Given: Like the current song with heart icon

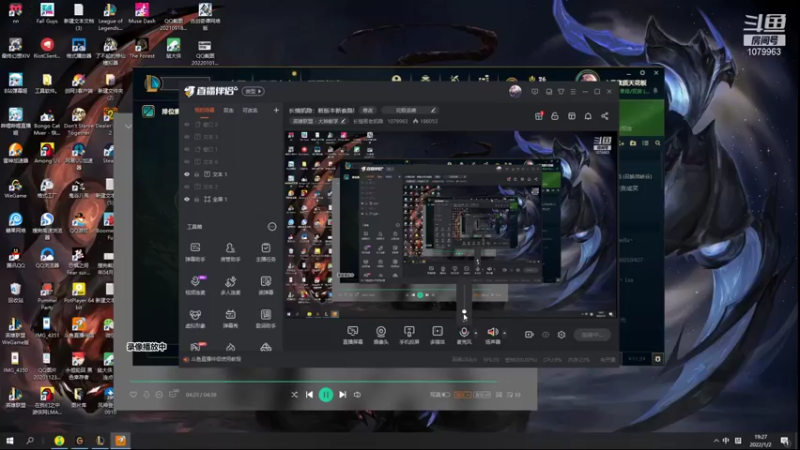Looking at the screenshot, I should (133, 394).
